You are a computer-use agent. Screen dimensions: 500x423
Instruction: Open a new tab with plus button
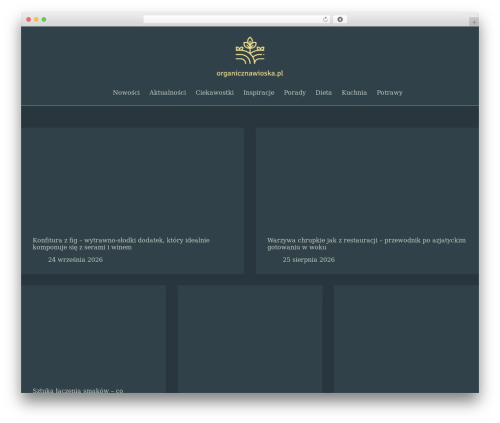[x=474, y=22]
